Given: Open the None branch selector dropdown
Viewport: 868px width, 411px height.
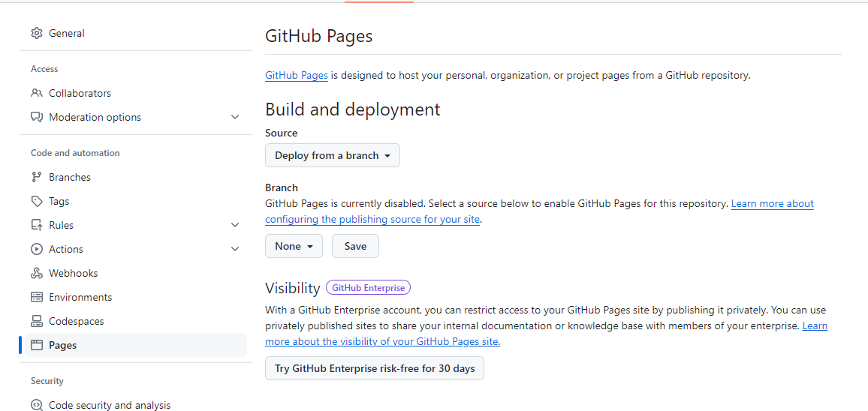Looking at the screenshot, I should coord(294,246).
